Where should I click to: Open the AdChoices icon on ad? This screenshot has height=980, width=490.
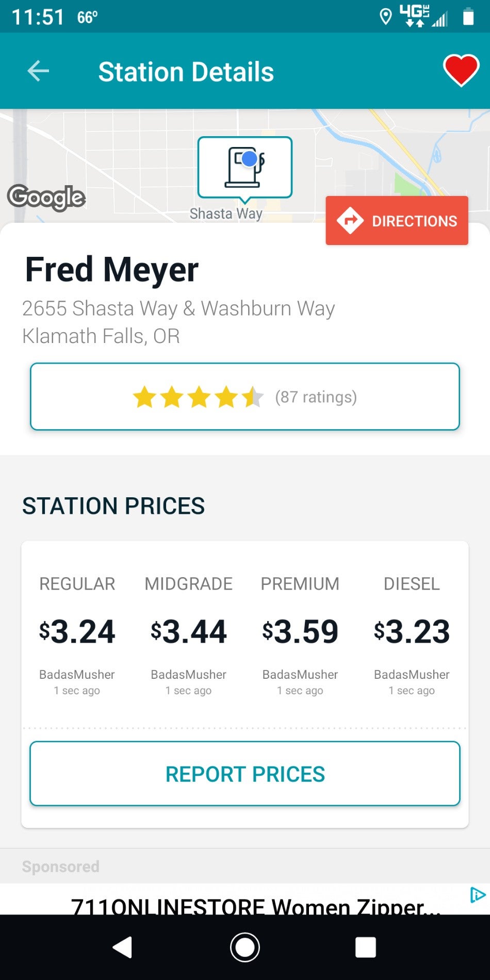(x=478, y=895)
